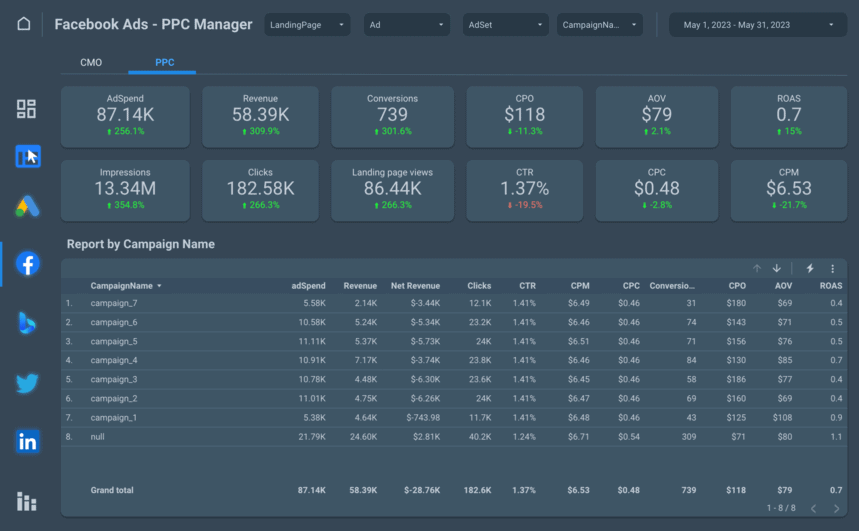Click campaign_7 row name

coord(114,303)
